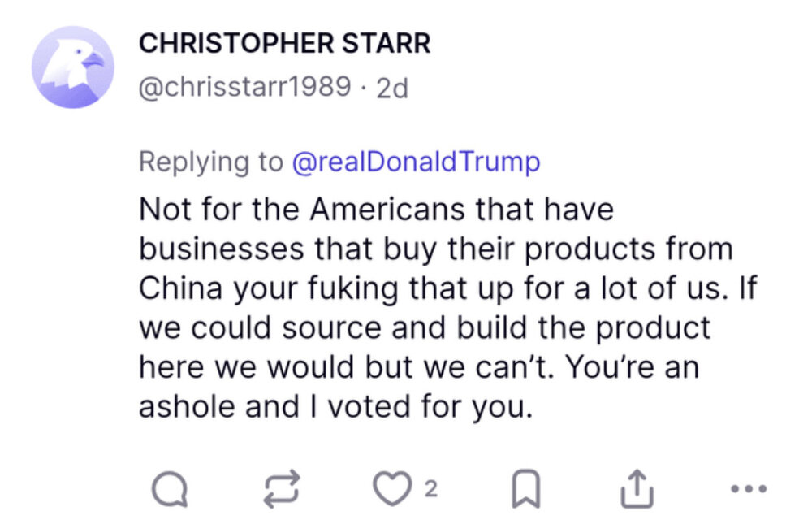Viewport: 812px width, 524px height.
Task: Click the 'Replying to' label
Action: click(x=210, y=162)
